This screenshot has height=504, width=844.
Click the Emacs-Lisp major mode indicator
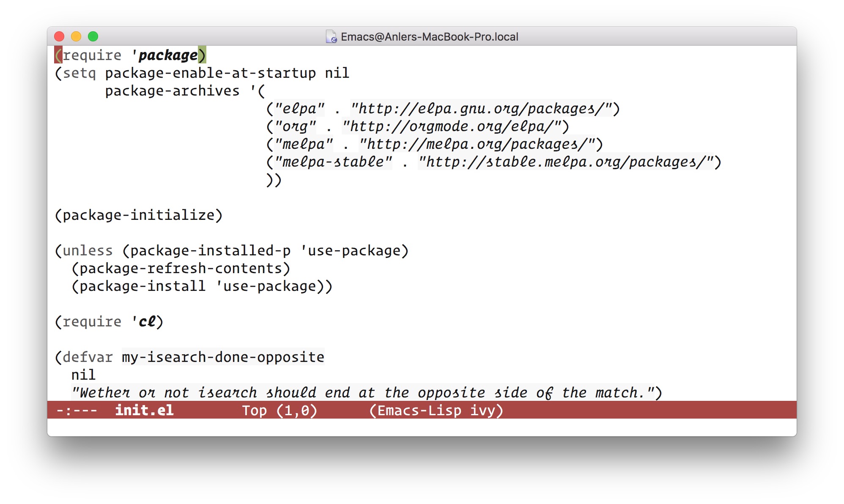[419, 410]
